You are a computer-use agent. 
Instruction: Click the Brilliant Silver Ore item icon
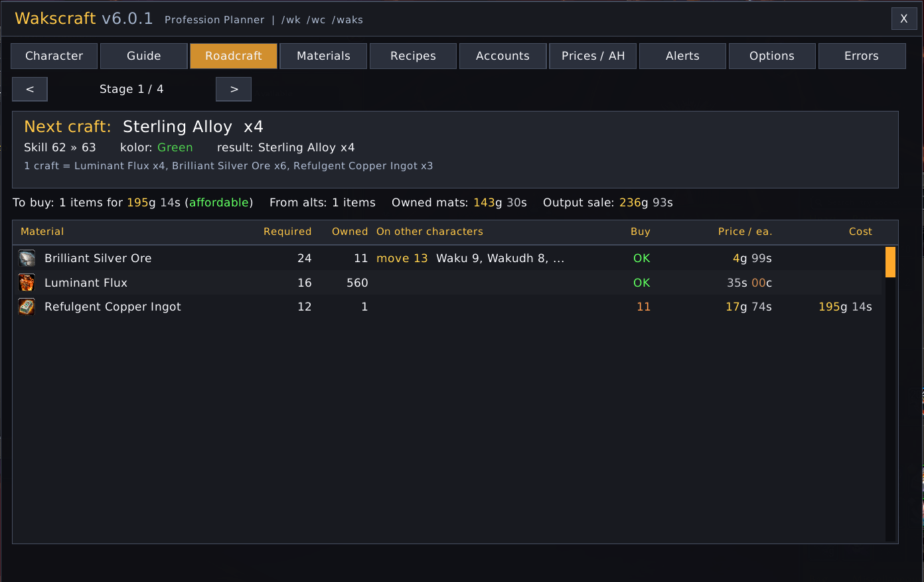(x=27, y=258)
